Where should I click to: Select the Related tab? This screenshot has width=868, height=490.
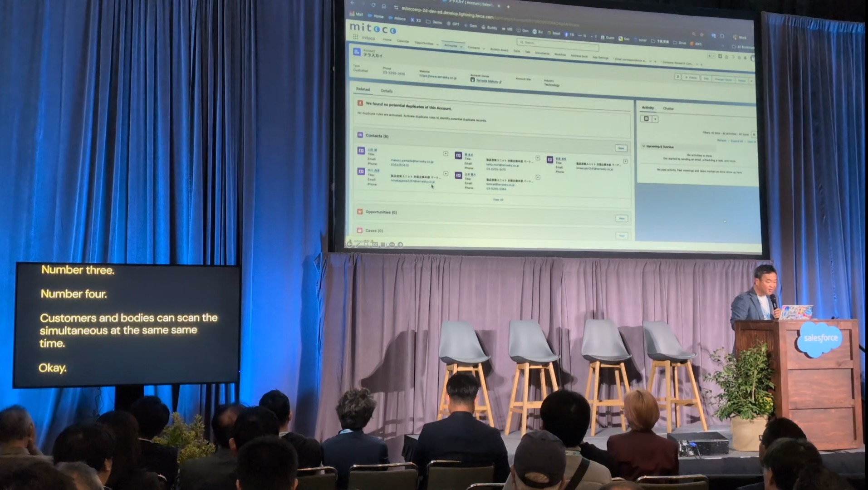[x=363, y=89]
